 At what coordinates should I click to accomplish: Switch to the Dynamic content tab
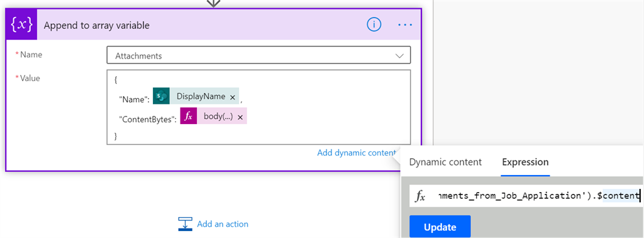pyautogui.click(x=445, y=162)
